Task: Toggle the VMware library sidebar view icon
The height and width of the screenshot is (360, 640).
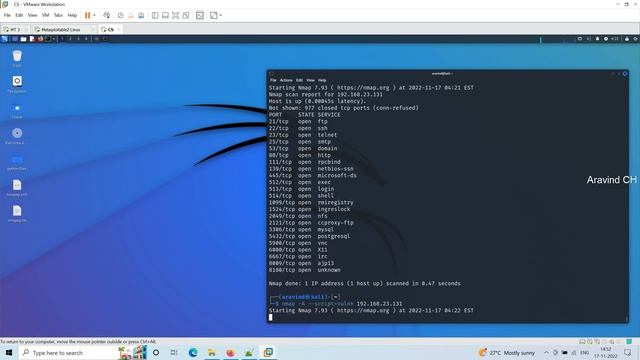Action: 155,16
